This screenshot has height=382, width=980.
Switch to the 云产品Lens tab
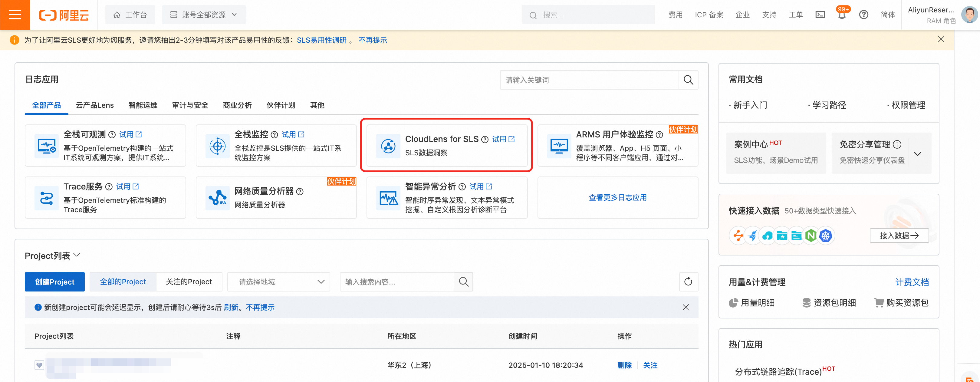point(95,105)
